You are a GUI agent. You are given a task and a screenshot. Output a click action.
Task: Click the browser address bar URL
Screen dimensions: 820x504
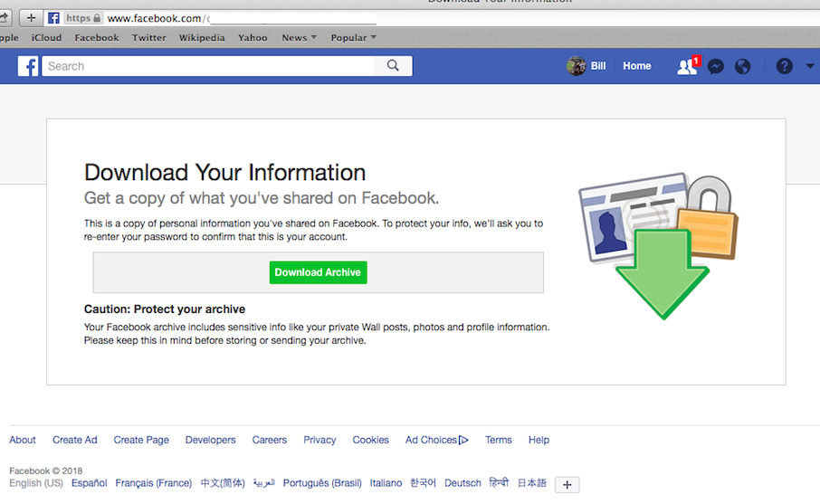[x=158, y=18]
